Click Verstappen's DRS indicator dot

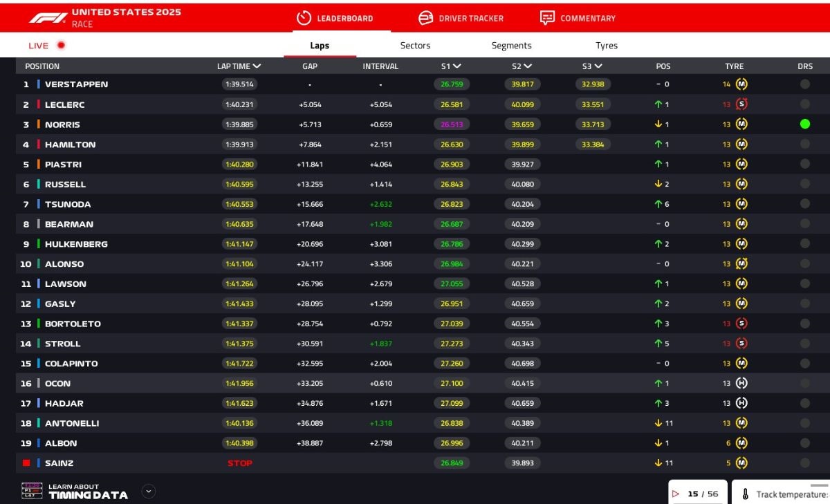pyautogui.click(x=804, y=84)
